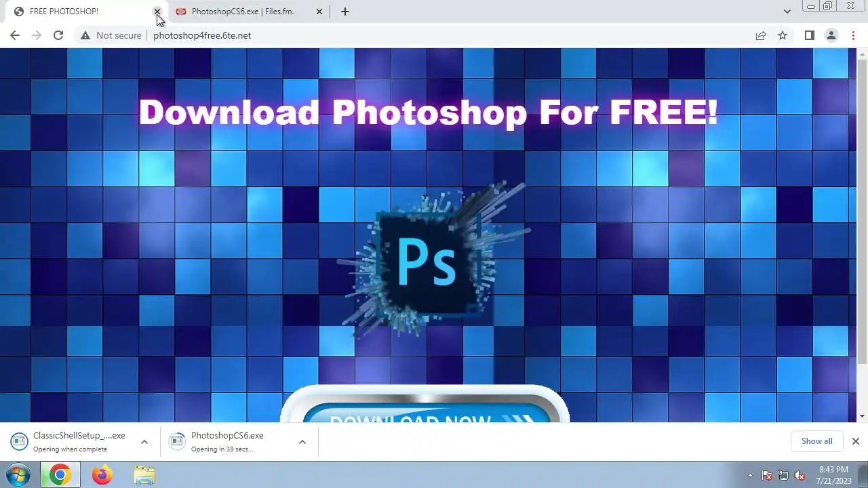Open the ClassicShellSetup exe download item

79,441
